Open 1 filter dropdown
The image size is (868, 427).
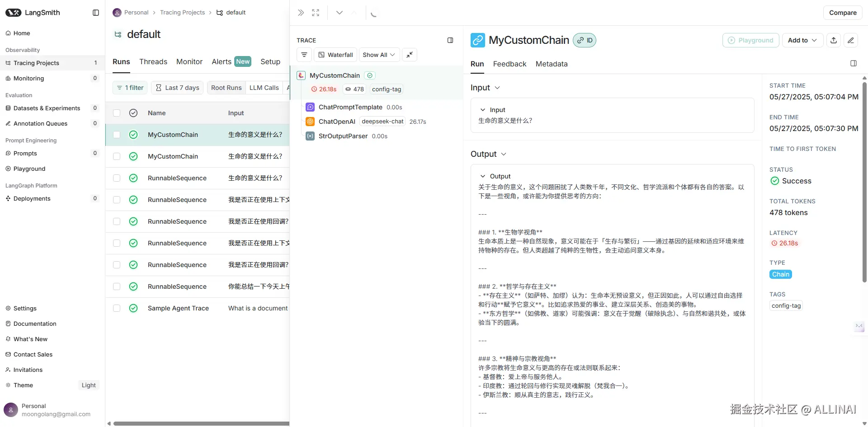coord(130,88)
